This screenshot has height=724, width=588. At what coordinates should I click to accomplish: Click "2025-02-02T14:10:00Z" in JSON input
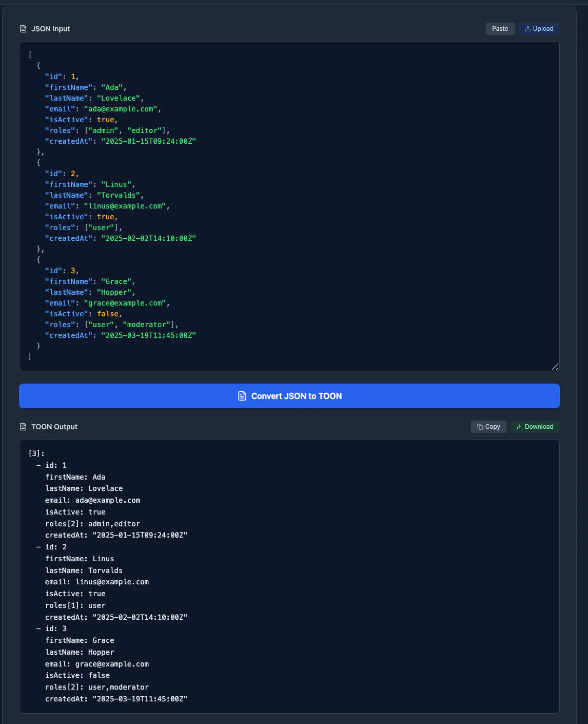tap(148, 238)
